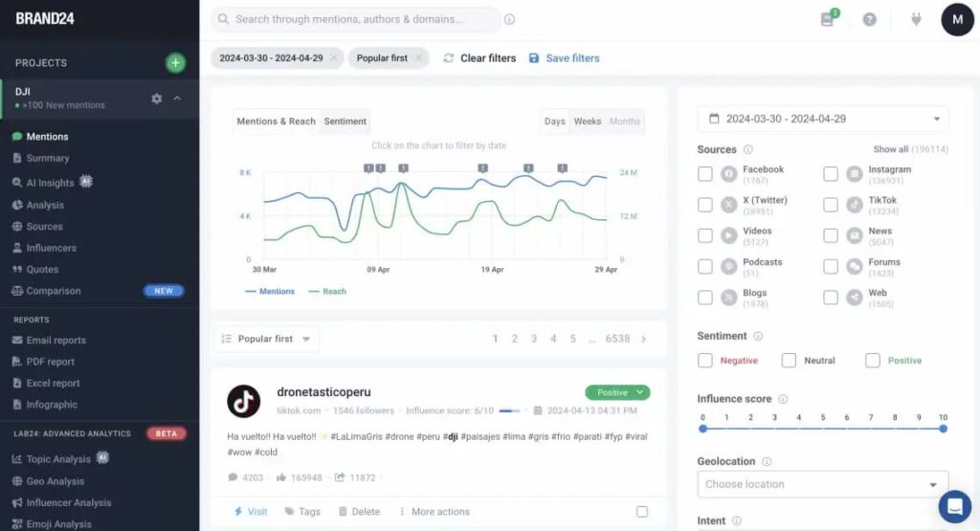Open Influencers in the sidebar
980x531 pixels.
click(x=44, y=248)
